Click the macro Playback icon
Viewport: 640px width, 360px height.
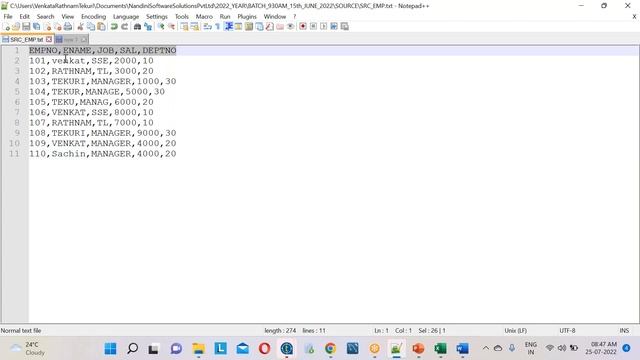tap(324, 27)
